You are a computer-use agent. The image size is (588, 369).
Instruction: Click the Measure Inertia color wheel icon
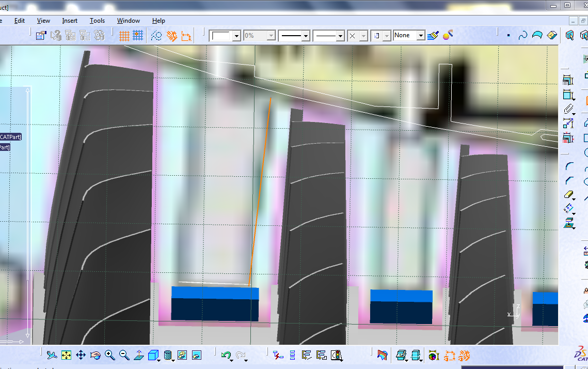click(x=434, y=356)
